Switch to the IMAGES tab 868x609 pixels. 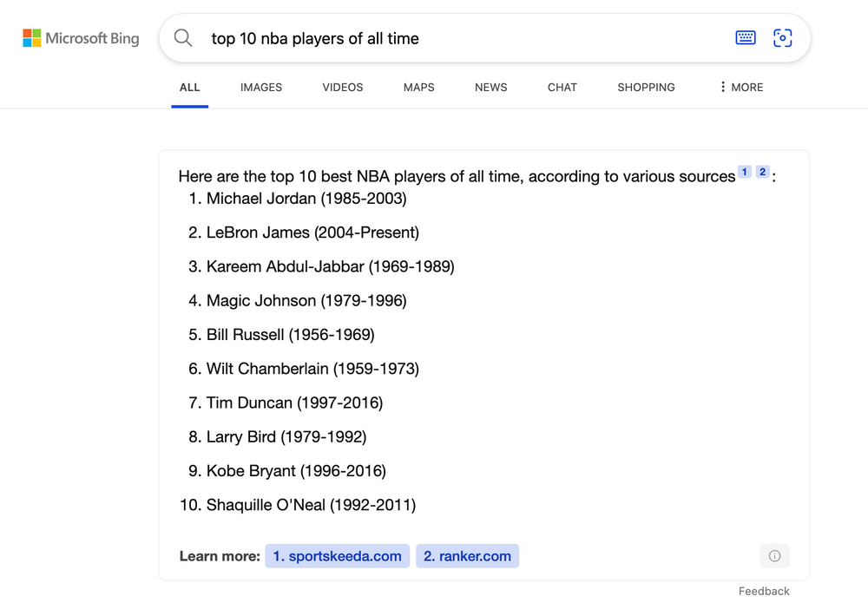[x=260, y=87]
